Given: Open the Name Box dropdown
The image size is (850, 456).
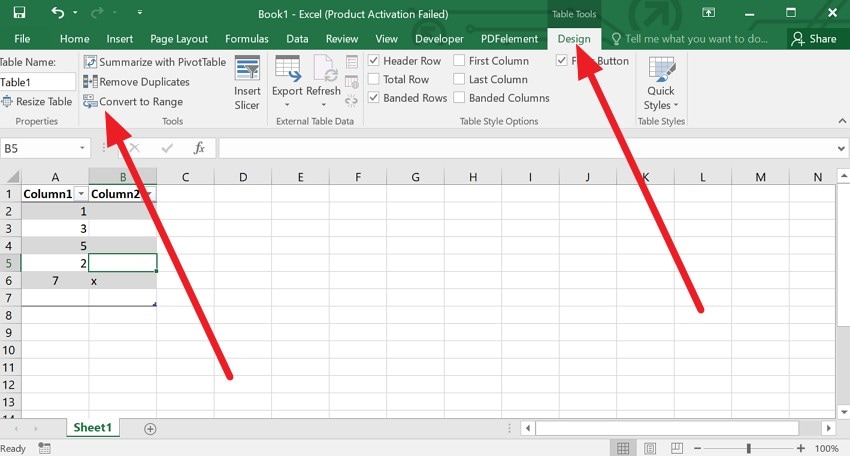Looking at the screenshot, I should (82, 148).
